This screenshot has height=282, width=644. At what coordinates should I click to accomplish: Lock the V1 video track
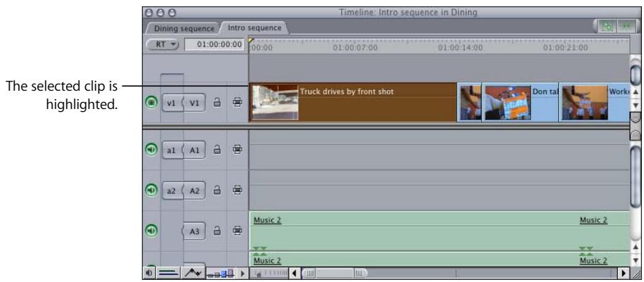217,103
